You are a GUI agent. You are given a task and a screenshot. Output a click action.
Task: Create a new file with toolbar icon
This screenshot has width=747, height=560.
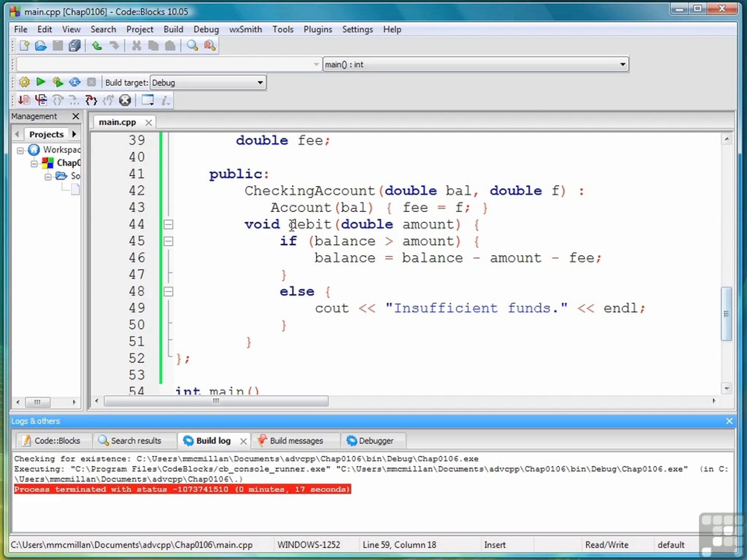point(24,46)
